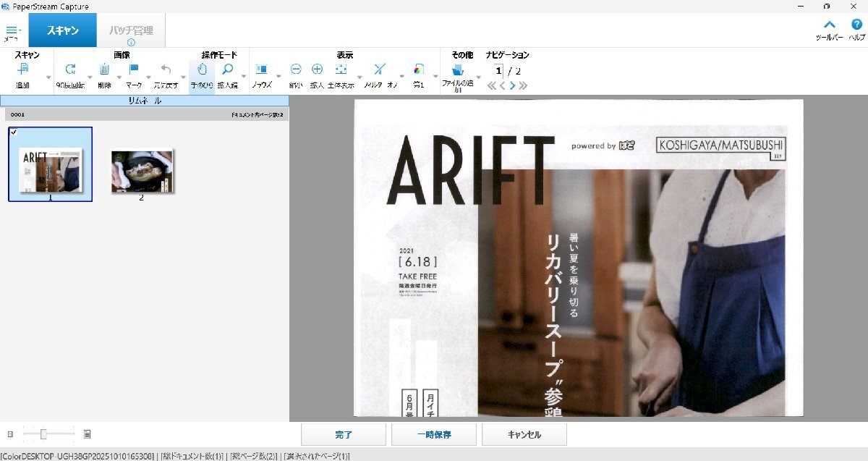868x461 pixels.
Task: Switch to the Batch Management (バッチ管理) tab
Action: [131, 31]
